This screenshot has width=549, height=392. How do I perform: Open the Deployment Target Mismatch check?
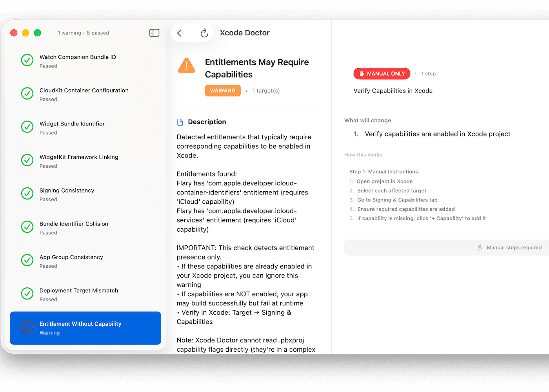point(78,294)
